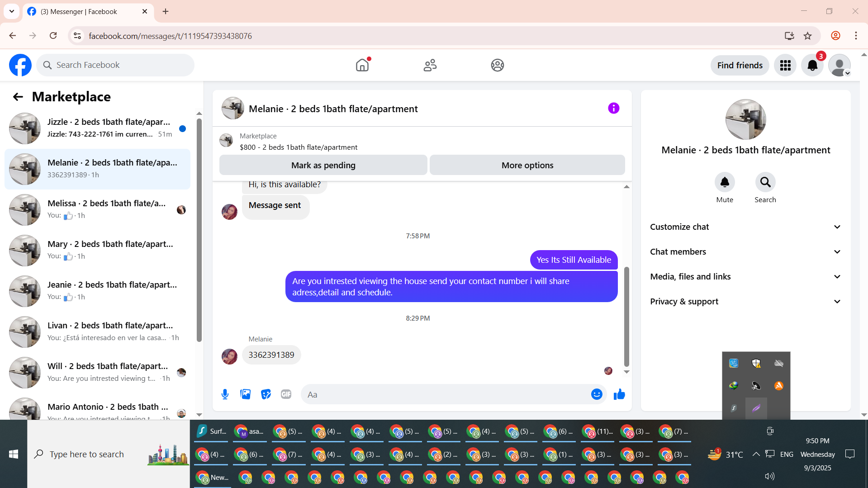Click the shield security tray icon

756,363
